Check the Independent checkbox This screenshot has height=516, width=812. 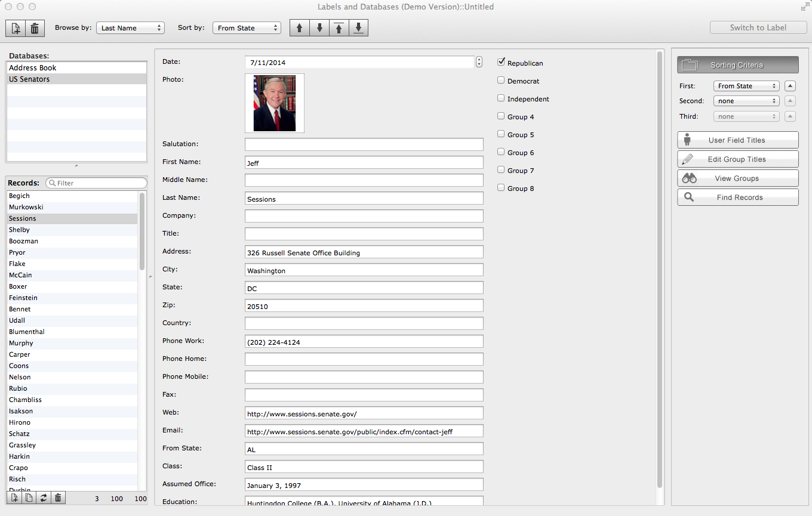coord(502,98)
